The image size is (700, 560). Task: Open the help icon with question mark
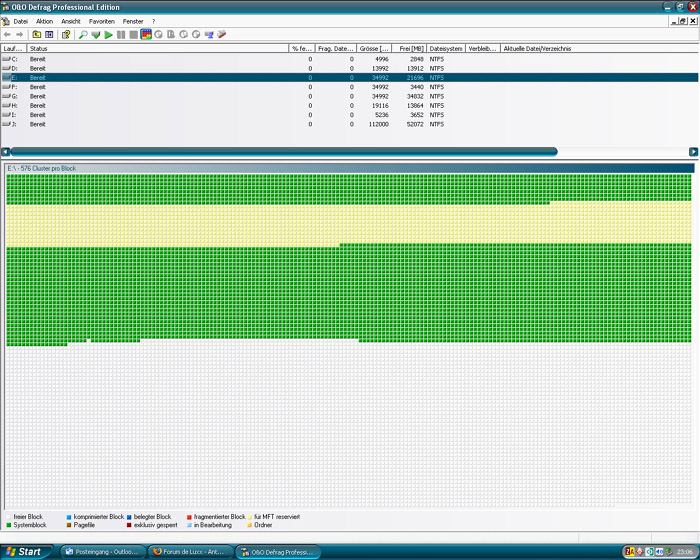66,34
